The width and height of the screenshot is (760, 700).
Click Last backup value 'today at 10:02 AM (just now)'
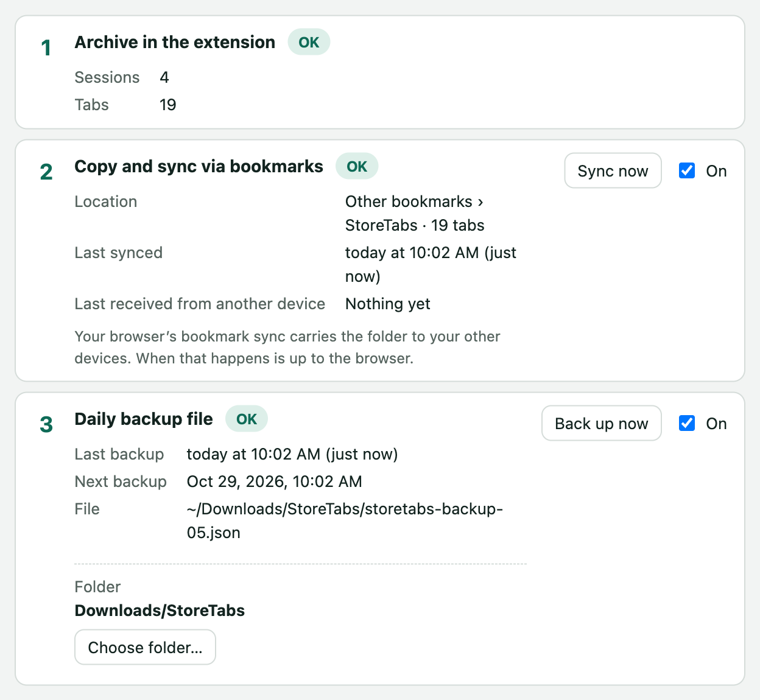coord(292,454)
